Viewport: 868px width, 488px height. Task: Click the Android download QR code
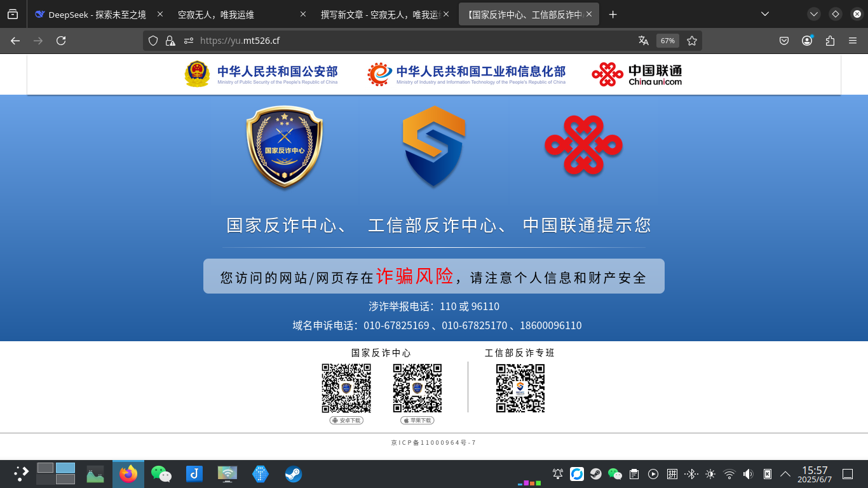(x=346, y=388)
